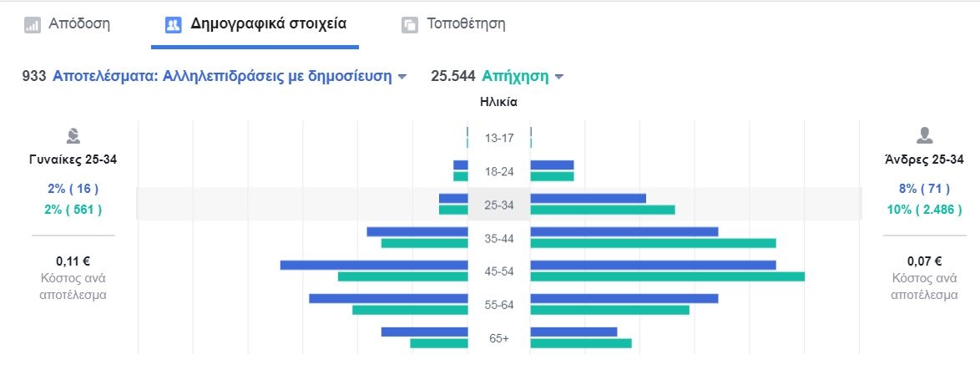Select the 45-54 age group row
980x375 pixels.
[499, 271]
